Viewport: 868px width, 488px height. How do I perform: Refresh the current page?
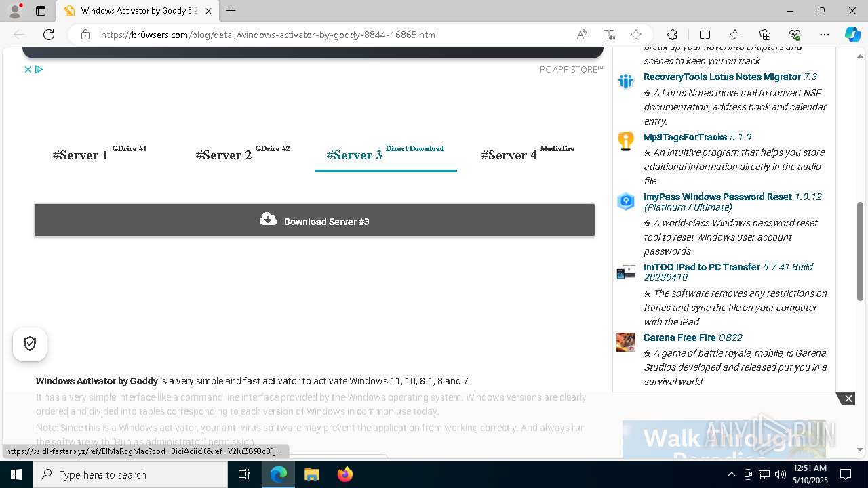coord(49,35)
